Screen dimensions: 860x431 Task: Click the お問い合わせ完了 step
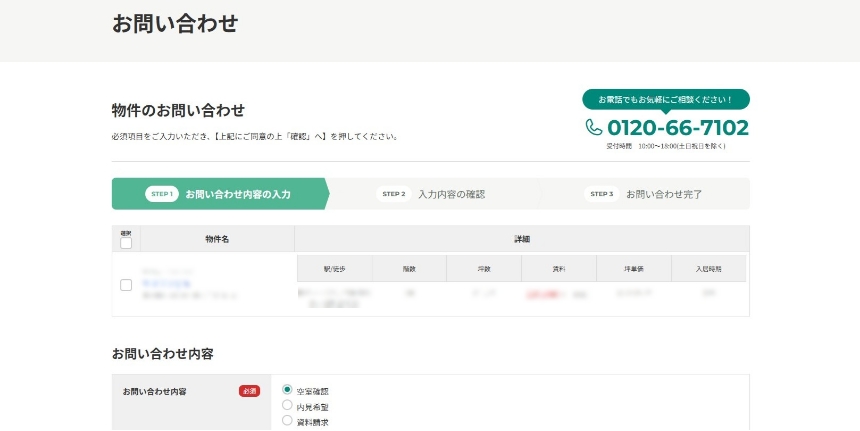click(x=663, y=194)
